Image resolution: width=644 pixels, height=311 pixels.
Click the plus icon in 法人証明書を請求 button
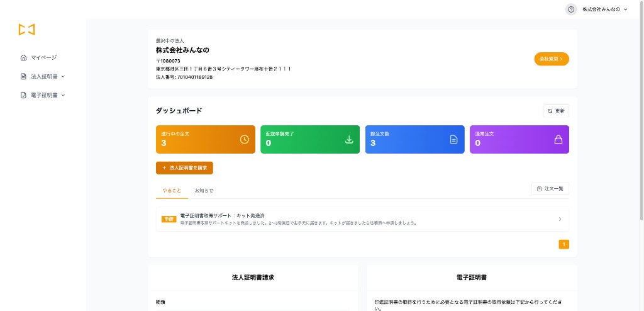164,168
